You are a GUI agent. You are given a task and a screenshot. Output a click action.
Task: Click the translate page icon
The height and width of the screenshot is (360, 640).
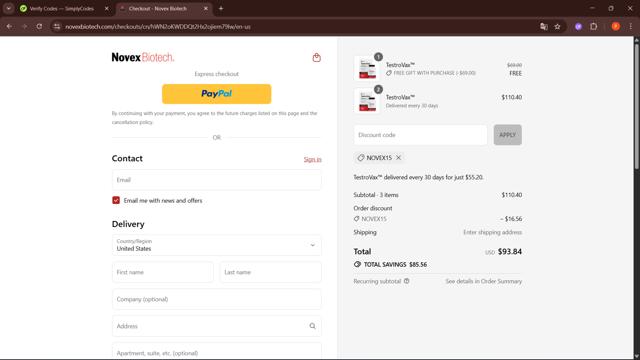[544, 27]
